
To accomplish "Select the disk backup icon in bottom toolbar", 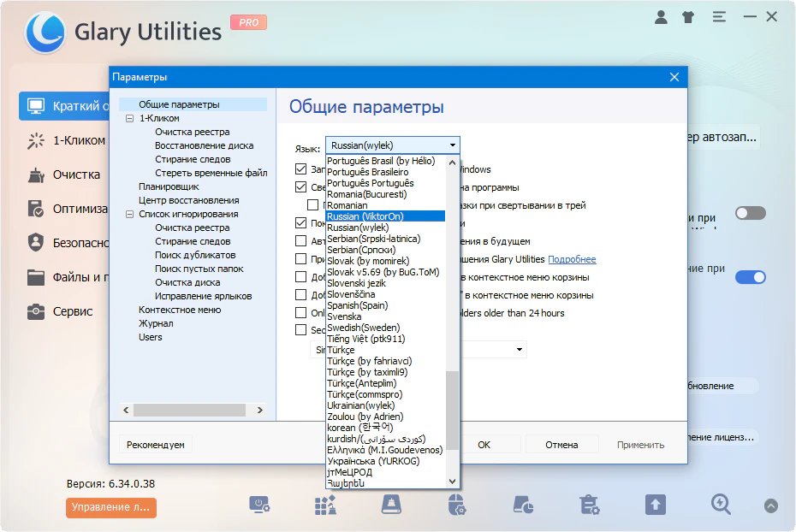I will 390,506.
